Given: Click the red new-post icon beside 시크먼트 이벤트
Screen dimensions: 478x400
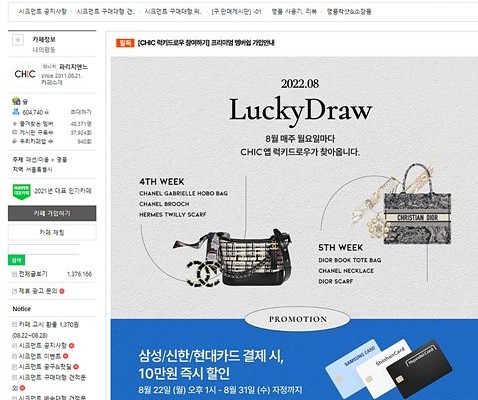Looking at the screenshot, I should pyautogui.click(x=65, y=356).
